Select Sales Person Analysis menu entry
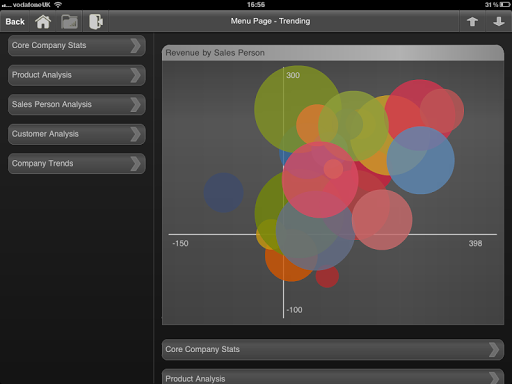This screenshot has width=512, height=384. tap(77, 104)
